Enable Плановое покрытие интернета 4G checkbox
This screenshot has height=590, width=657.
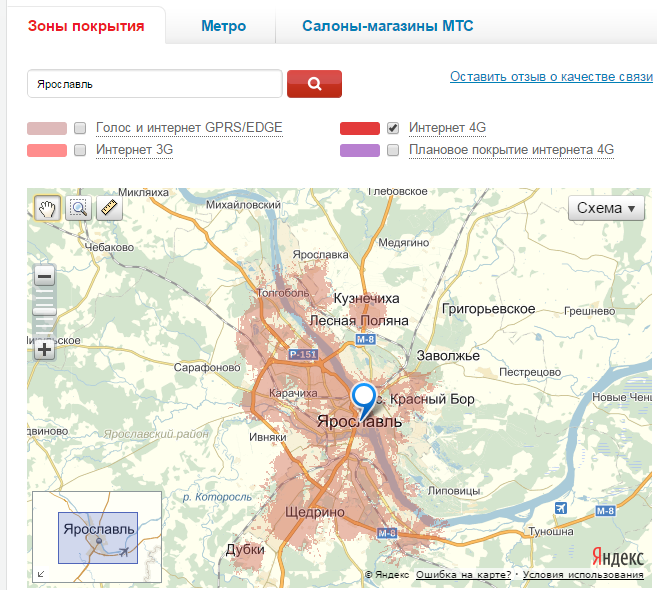[393, 150]
